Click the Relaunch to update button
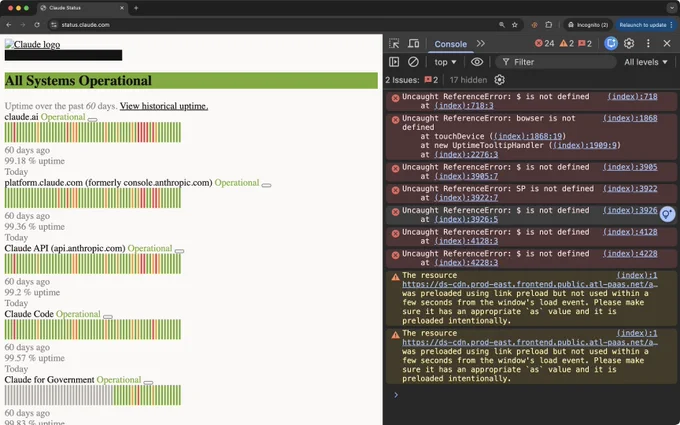Viewport: 680px width, 425px height. pyautogui.click(x=643, y=25)
